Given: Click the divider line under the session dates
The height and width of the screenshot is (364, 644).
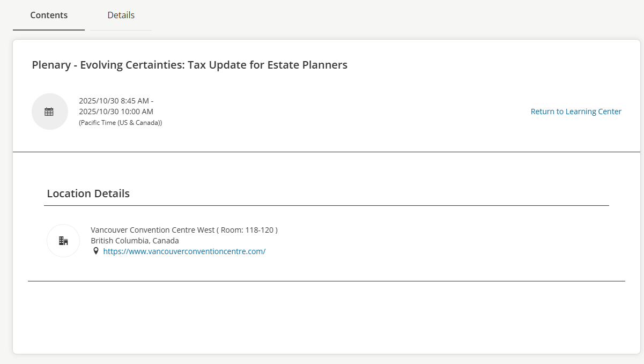Looking at the screenshot, I should (326, 152).
